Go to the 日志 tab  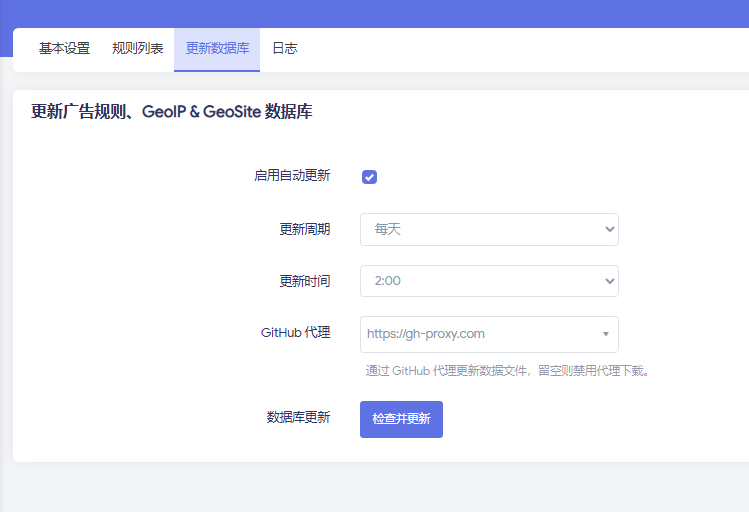click(285, 48)
